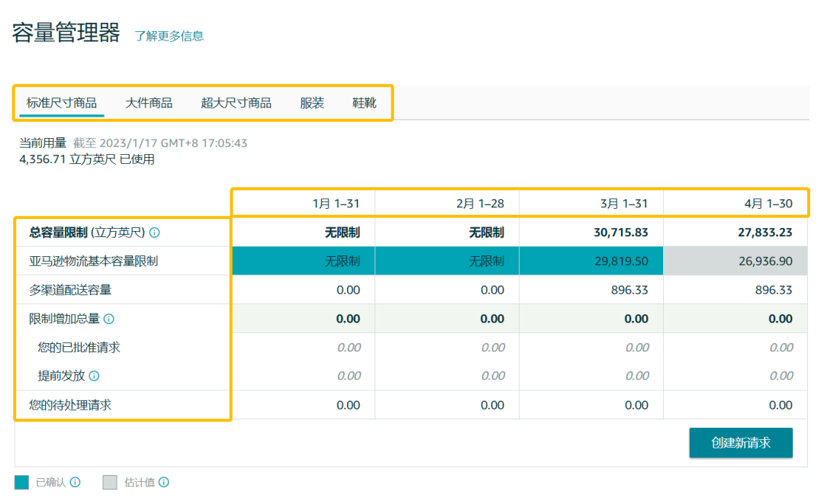Screen dimensions: 824x504
Task: Click info icon next to 已确认 legend
Action: pyautogui.click(x=76, y=482)
